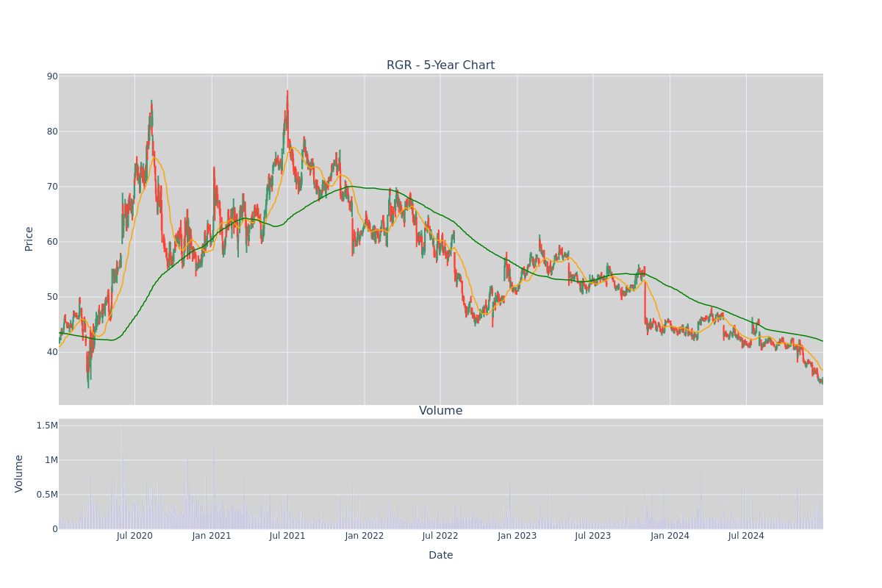882x588 pixels.
Task: Click the 'Jul 2020' date tick label
Action: (135, 536)
